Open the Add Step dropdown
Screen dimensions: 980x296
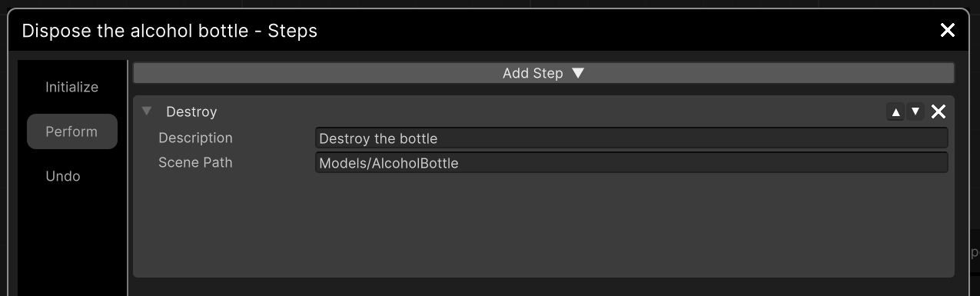pyautogui.click(x=543, y=73)
